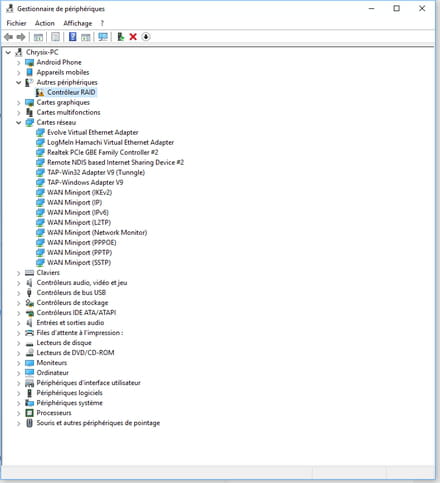Click the circular download arrow toolbar icon

(146, 37)
